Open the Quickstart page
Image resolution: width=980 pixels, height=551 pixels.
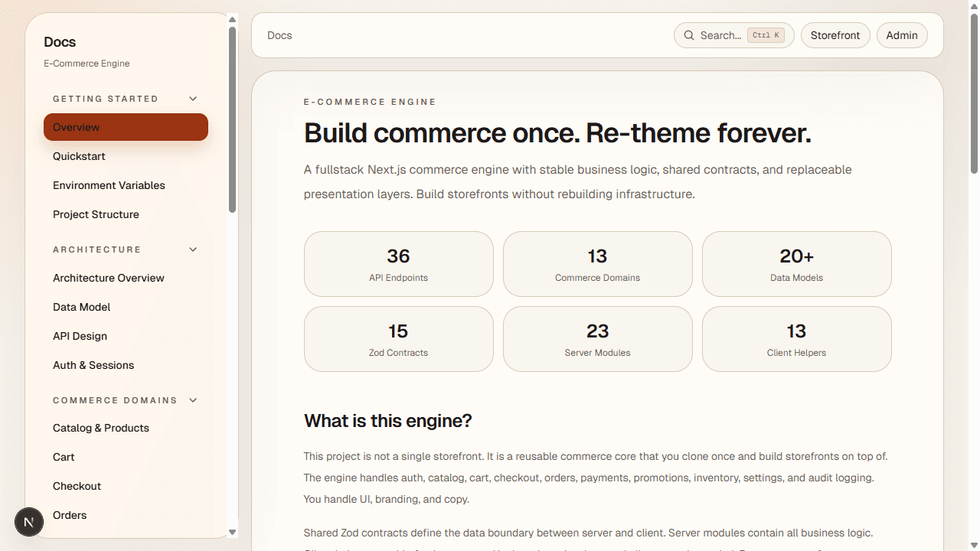pos(126,156)
